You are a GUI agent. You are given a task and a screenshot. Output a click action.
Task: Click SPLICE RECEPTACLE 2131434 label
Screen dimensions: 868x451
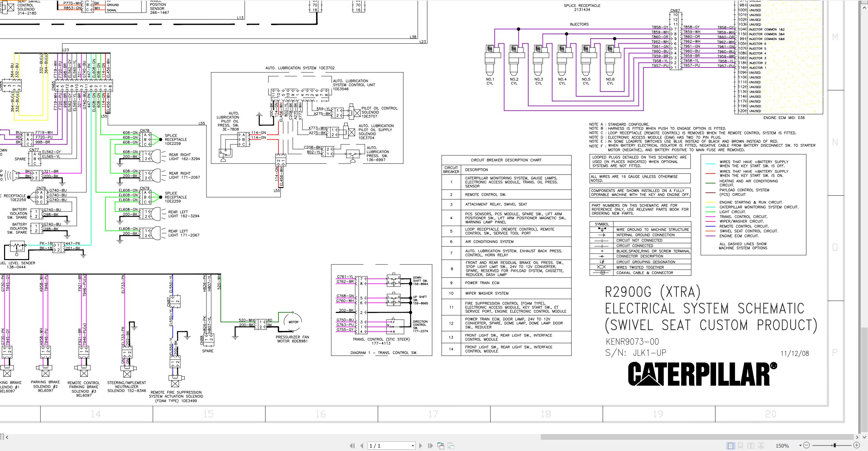[x=582, y=7]
